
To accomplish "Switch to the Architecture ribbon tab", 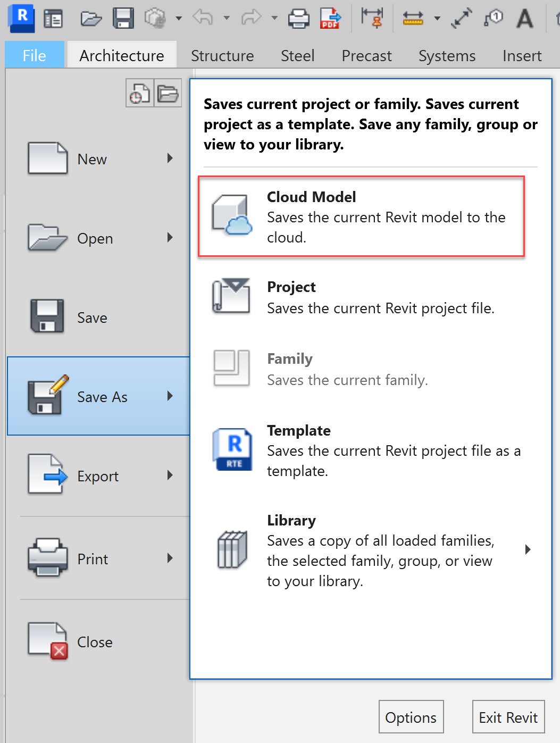I will click(x=122, y=56).
